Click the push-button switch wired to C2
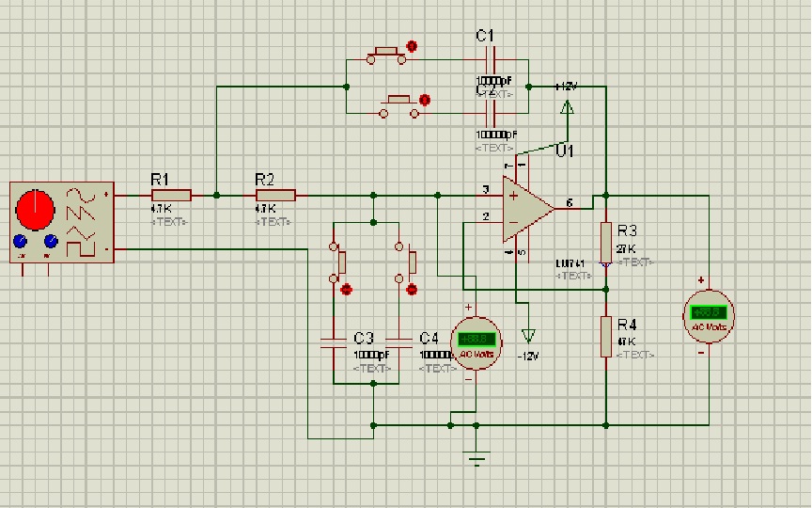Viewport: 812px width, 508px height. (x=398, y=108)
